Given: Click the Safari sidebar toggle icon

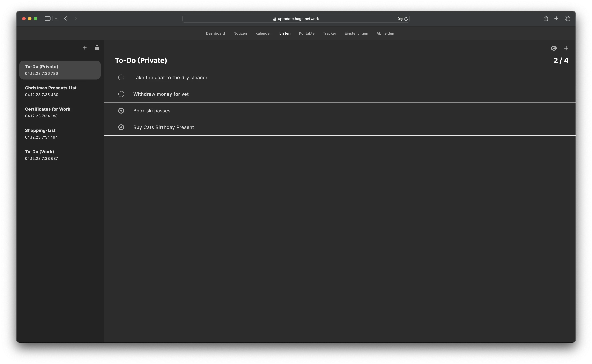Looking at the screenshot, I should [47, 18].
